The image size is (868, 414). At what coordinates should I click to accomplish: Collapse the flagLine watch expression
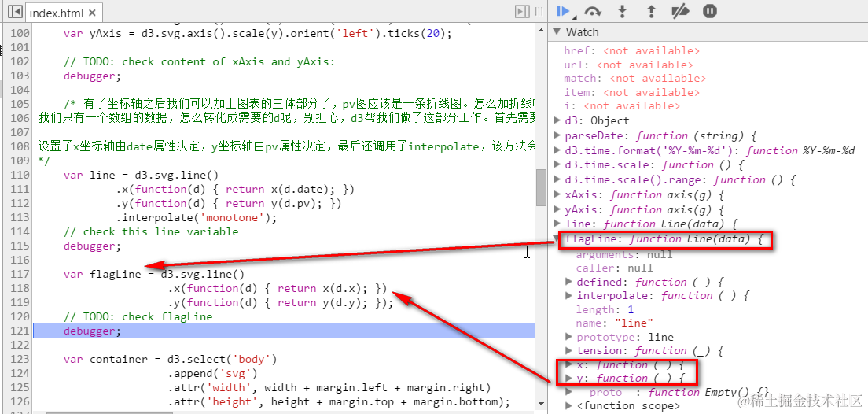(x=557, y=238)
